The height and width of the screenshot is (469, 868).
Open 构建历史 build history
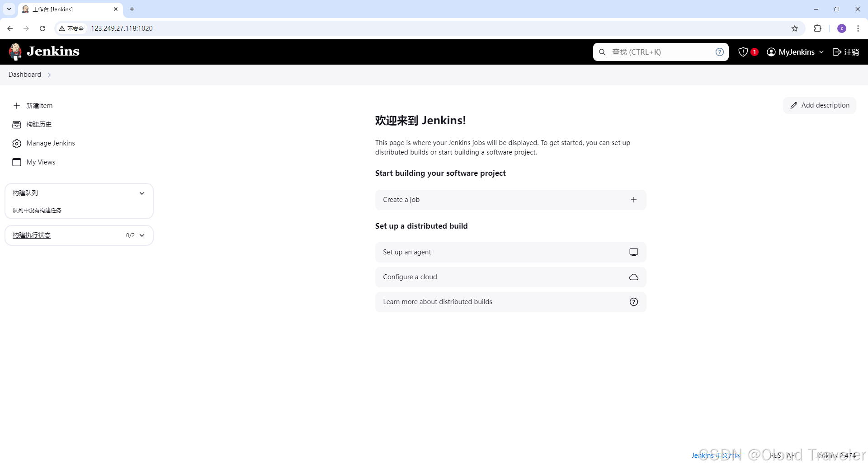coord(39,124)
